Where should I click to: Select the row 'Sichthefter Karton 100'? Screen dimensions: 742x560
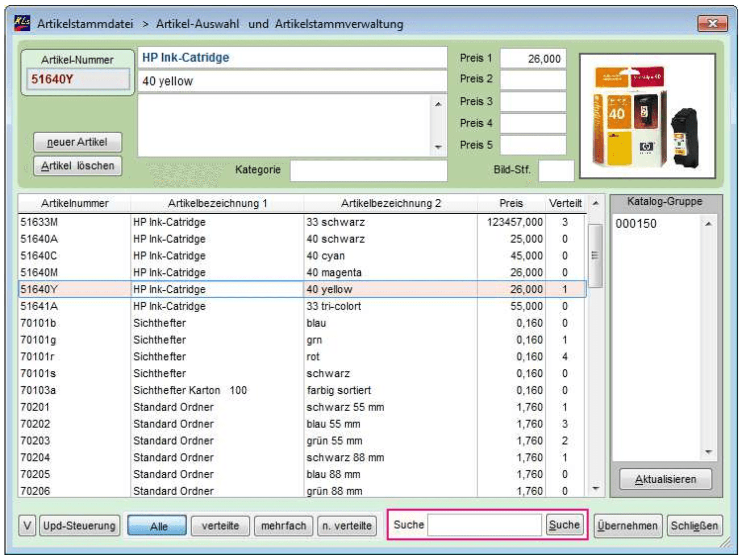tap(301, 390)
